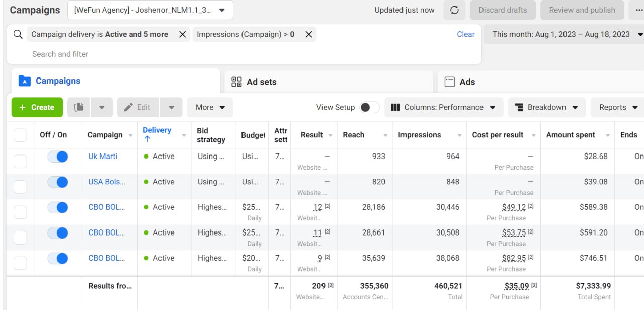Click the Edit button
The height and width of the screenshot is (310, 644).
138,107
